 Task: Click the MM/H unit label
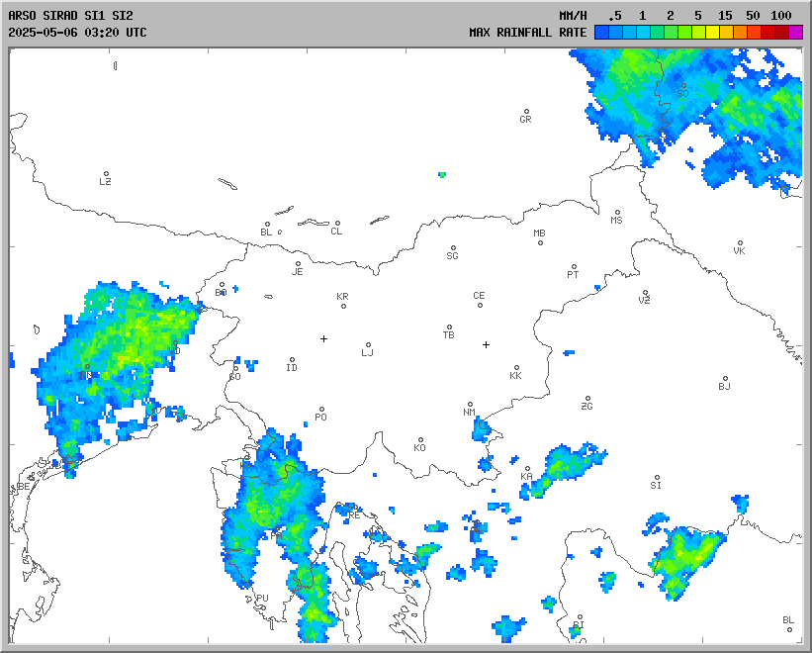coord(573,16)
